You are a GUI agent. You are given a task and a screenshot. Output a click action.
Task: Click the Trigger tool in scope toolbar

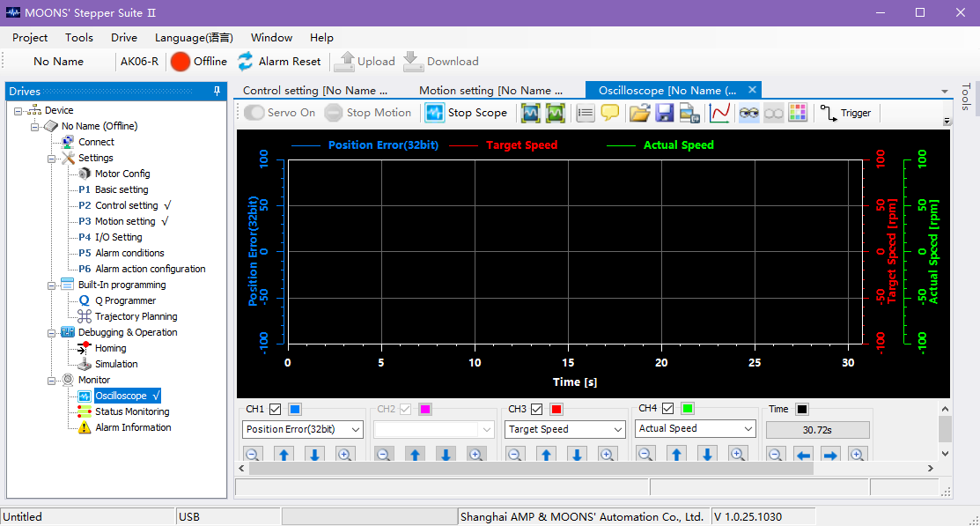[x=845, y=113]
